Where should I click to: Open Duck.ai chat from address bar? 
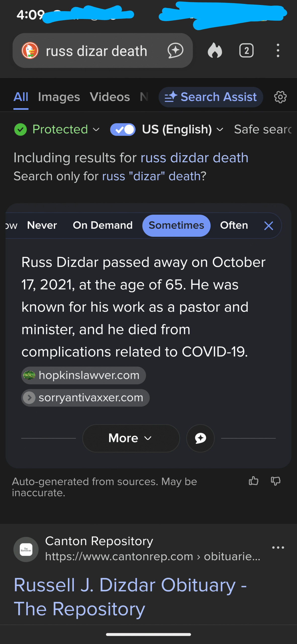(x=175, y=51)
